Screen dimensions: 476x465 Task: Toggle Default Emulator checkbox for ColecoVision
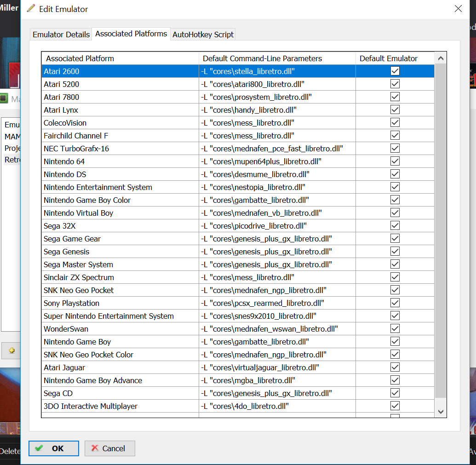coord(395,123)
